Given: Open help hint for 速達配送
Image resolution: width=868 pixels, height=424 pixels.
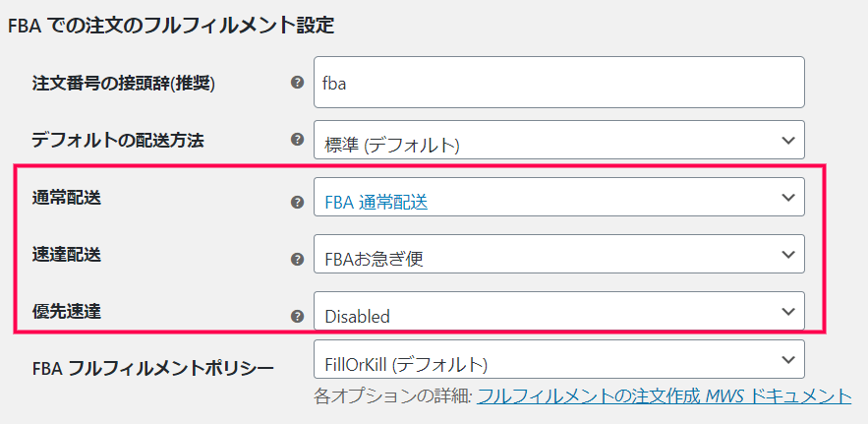Looking at the screenshot, I should [297, 259].
